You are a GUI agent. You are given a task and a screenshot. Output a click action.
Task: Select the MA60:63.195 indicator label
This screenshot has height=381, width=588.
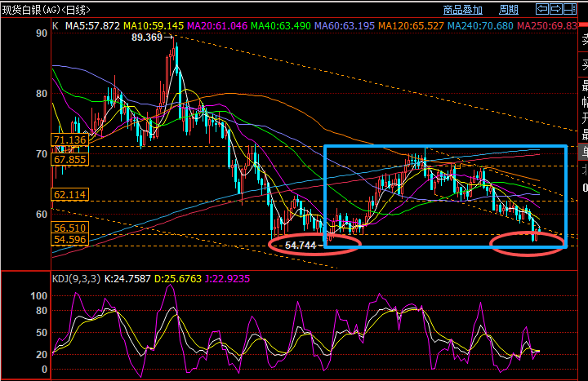coord(345,26)
